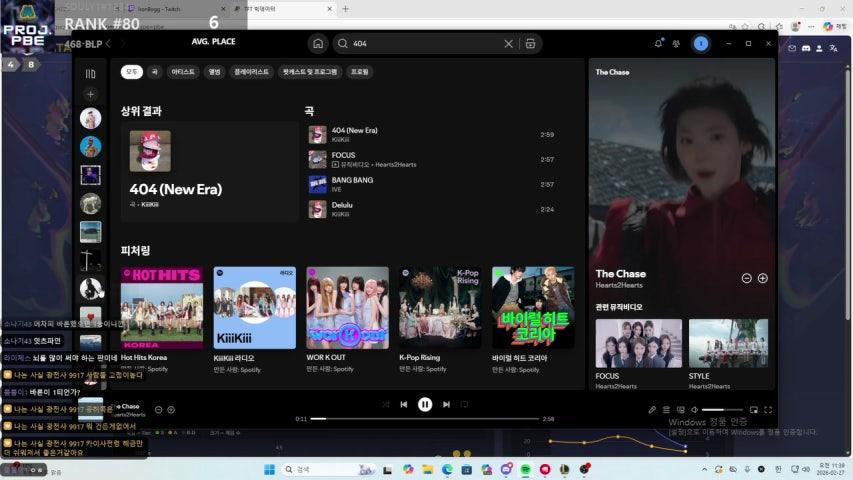This screenshot has height=480, width=853.
Task: Open Your Library sidebar icon
Action: pyautogui.click(x=90, y=73)
